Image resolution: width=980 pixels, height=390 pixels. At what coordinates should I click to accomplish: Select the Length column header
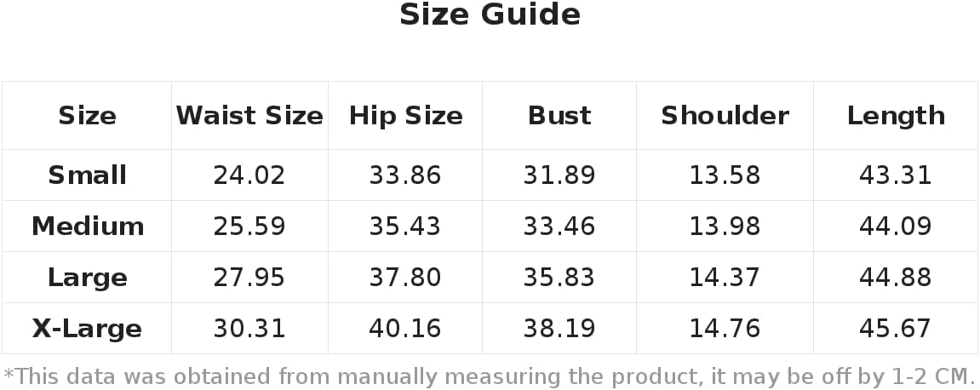click(x=896, y=116)
